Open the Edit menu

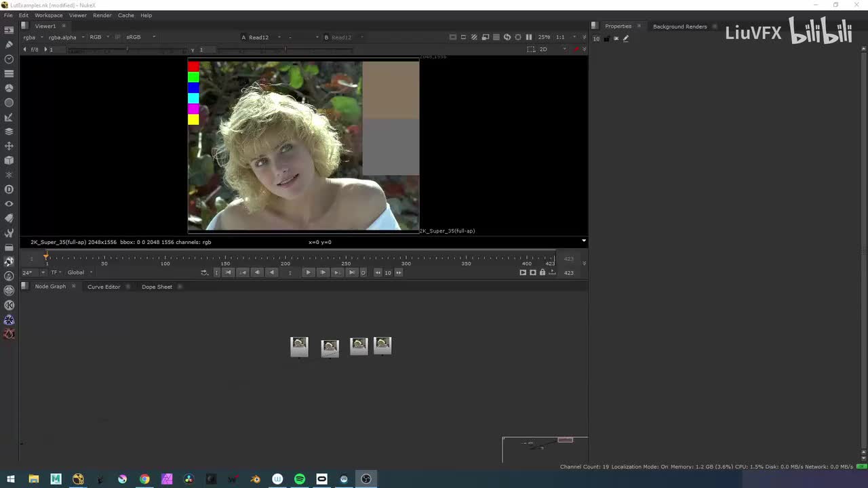24,15
